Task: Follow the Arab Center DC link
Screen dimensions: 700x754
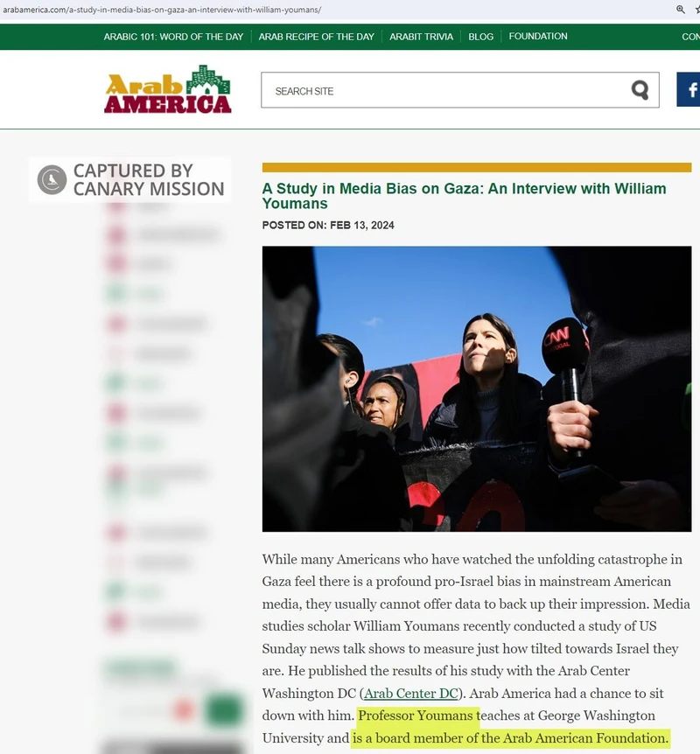Action: tap(410, 695)
